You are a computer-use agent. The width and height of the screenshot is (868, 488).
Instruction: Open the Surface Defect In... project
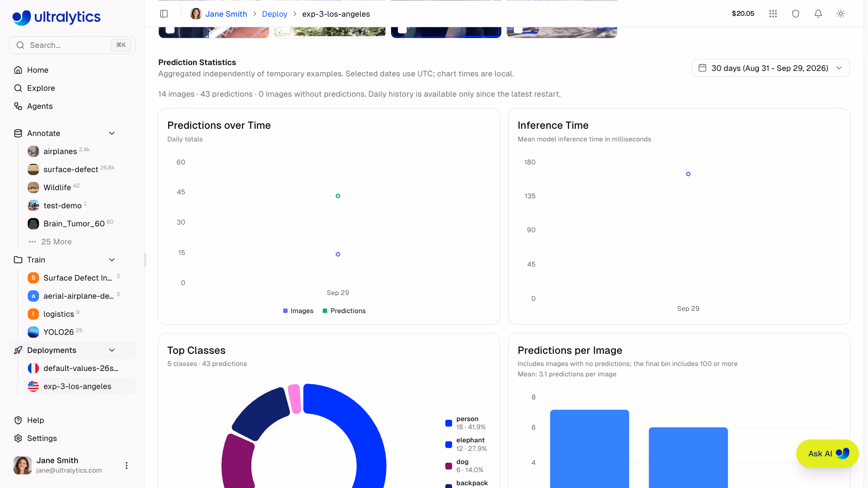coord(79,278)
